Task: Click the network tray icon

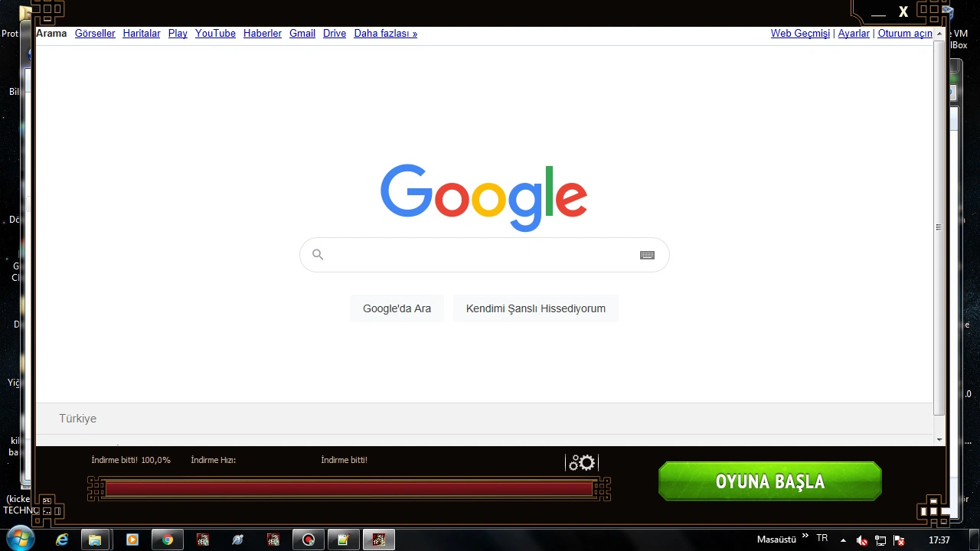Action: coord(880,540)
